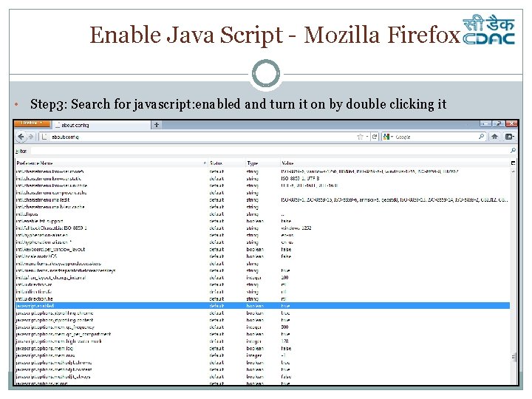Select javascript.options.mem.gc_per_compartment row
This screenshot has width=532, height=399.
[262, 334]
